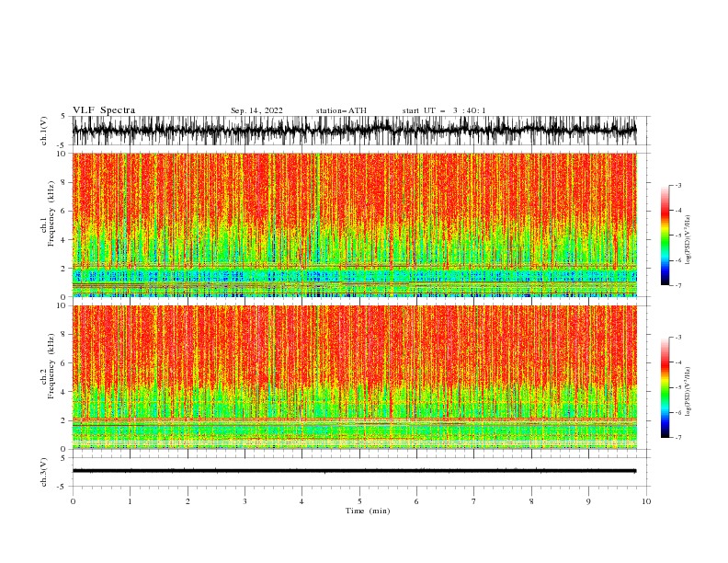Viewport: 728px width, 563px height.
Task: Click the ch.1 spectrogram panel
Action: [354, 224]
